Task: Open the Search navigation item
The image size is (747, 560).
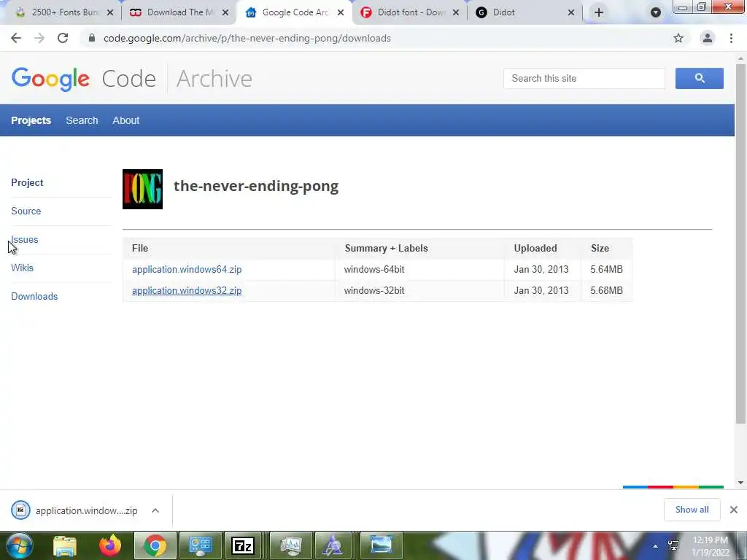Action: [x=82, y=120]
